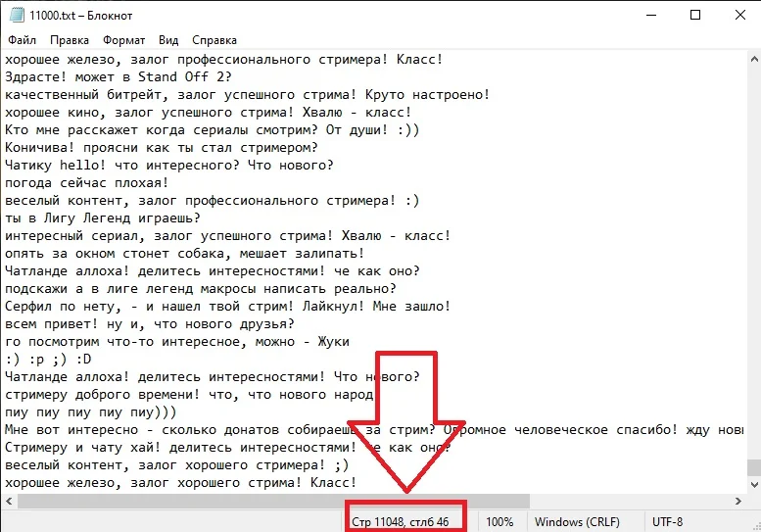
Task: Click the horizontal scrollbar left arrow
Action: [9, 501]
